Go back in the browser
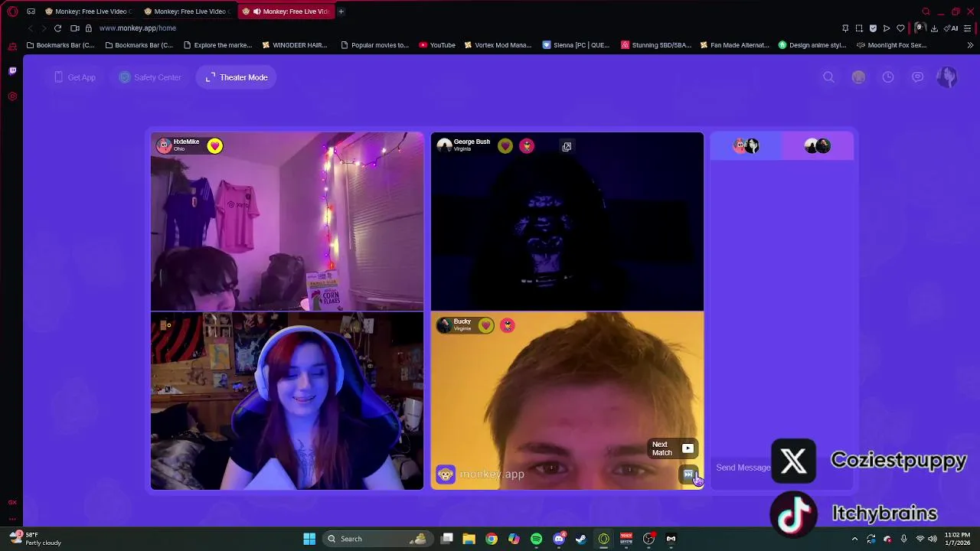The height and width of the screenshot is (551, 980). click(x=31, y=28)
